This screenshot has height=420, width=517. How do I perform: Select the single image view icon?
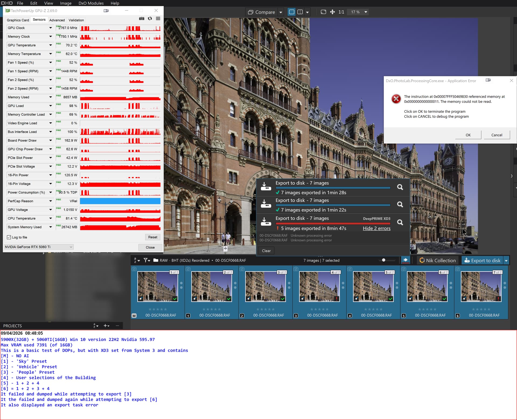291,12
